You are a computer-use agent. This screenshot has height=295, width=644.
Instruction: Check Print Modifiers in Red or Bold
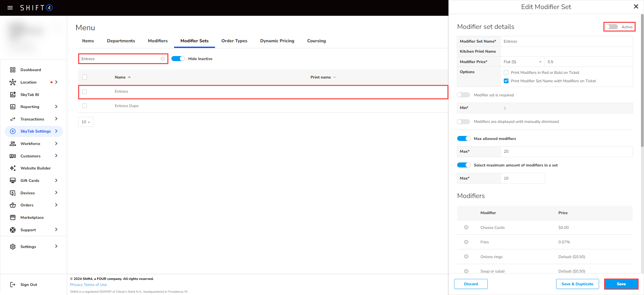coord(506,72)
